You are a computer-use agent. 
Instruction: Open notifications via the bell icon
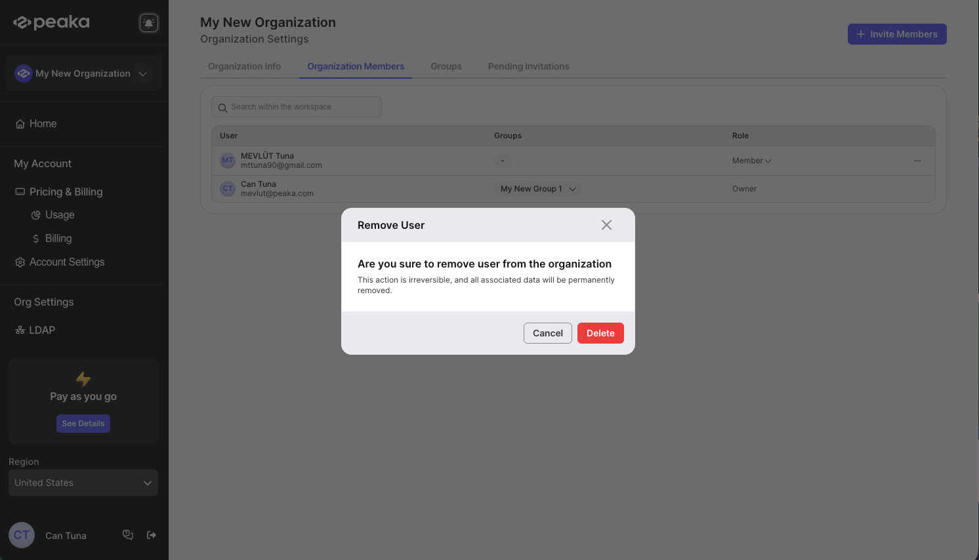point(149,22)
